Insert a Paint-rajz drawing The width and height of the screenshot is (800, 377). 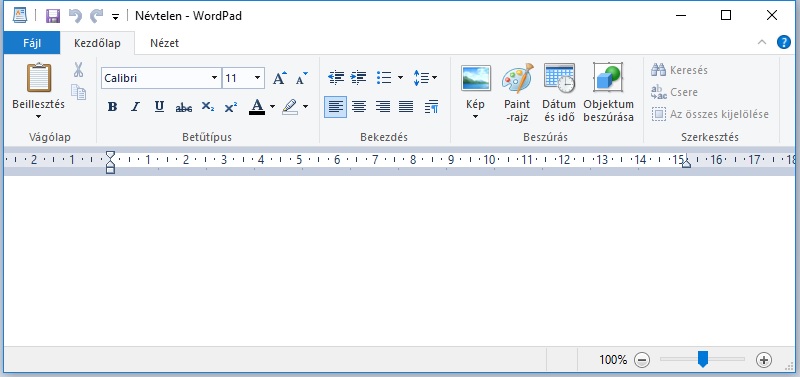517,92
